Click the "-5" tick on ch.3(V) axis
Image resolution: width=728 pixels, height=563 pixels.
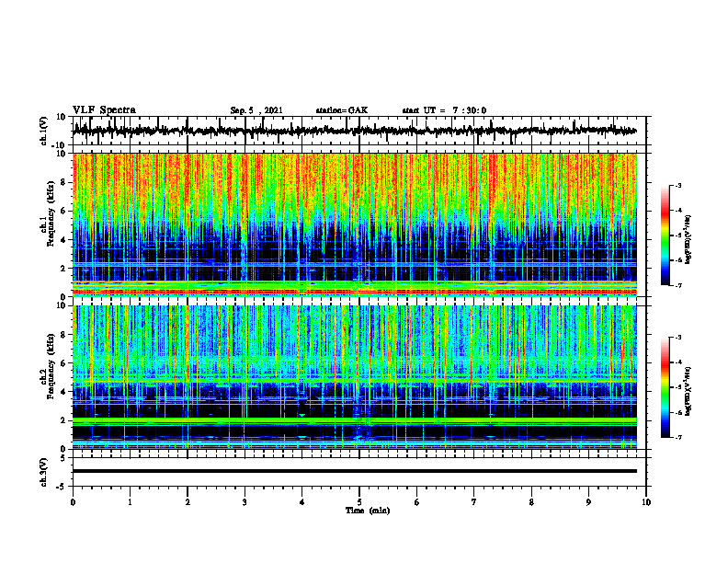point(63,487)
